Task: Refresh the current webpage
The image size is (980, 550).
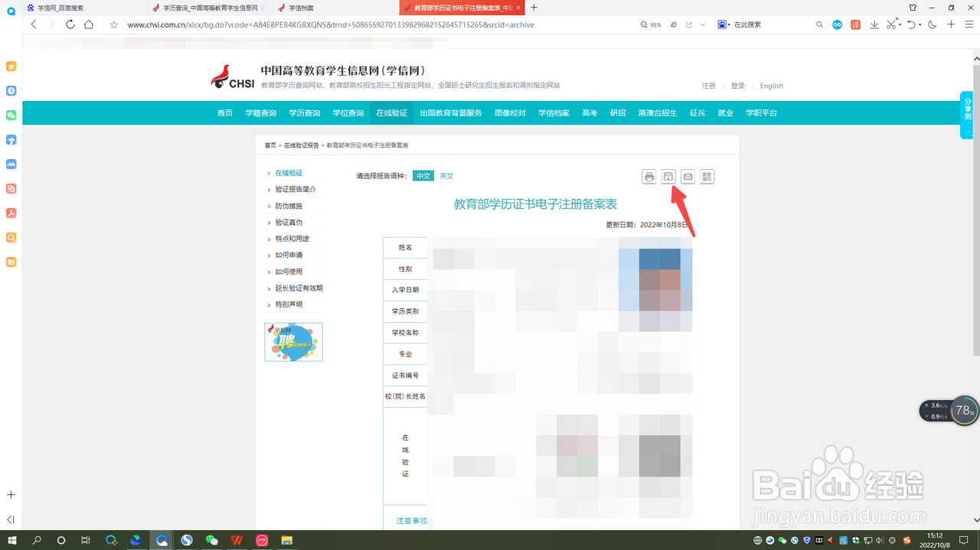Action: click(70, 24)
